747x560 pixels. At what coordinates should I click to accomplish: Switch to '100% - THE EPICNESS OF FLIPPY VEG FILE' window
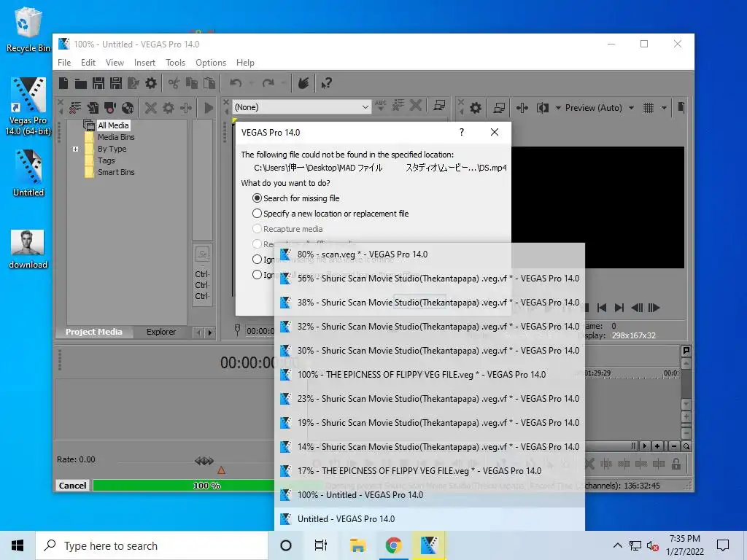[x=430, y=375]
